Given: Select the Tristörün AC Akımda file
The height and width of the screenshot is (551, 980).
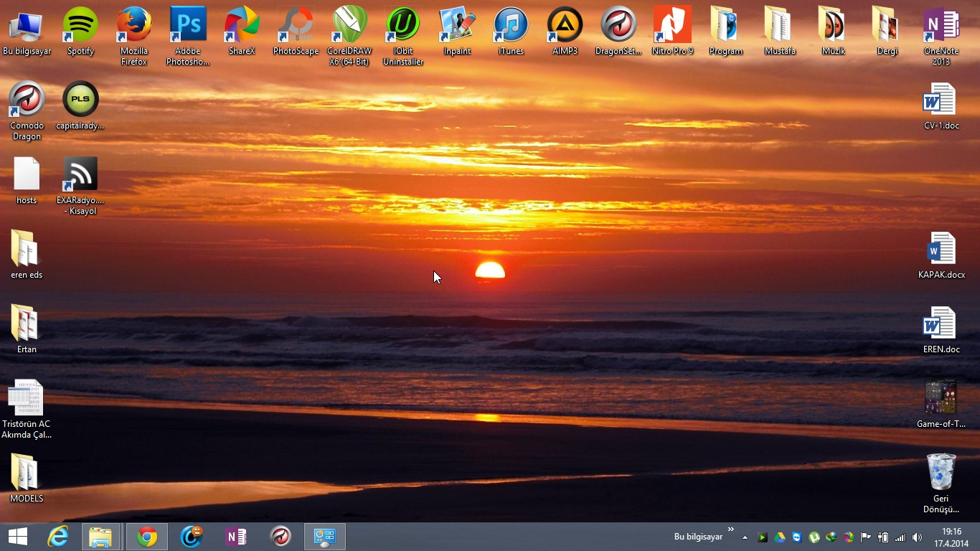Looking at the screenshot, I should click(27, 409).
